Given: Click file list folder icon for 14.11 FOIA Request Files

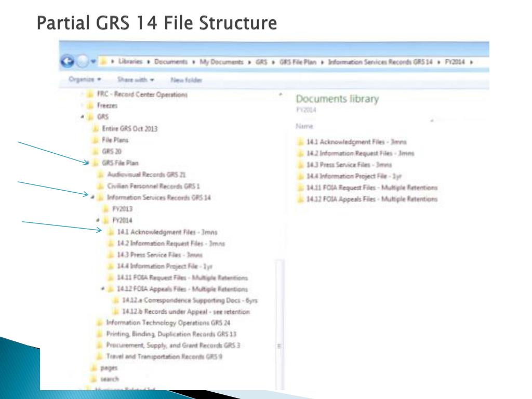Looking at the screenshot, I should (300, 188).
